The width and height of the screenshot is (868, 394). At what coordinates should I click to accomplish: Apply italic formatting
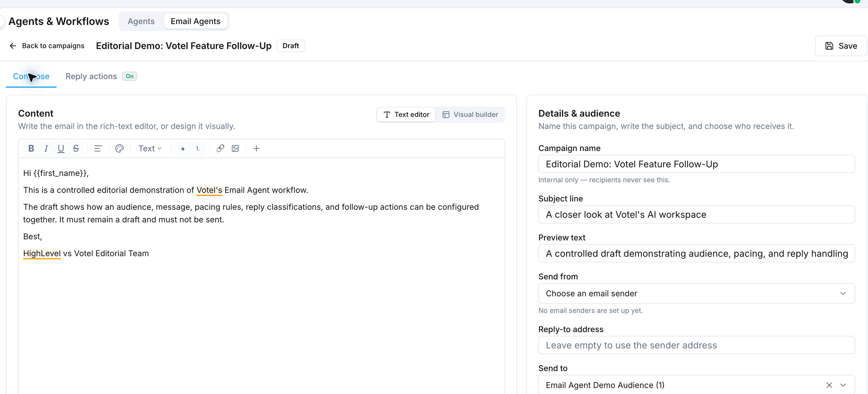coord(46,148)
